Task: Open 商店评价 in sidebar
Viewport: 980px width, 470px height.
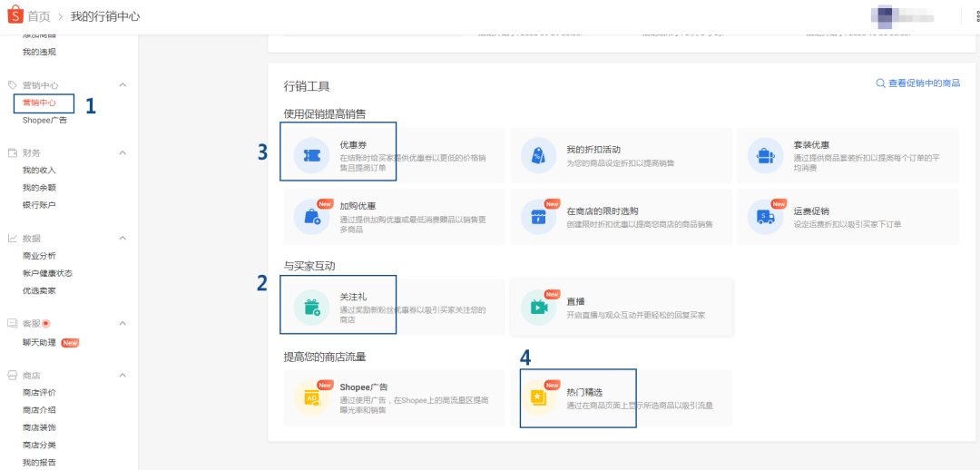Action: tap(39, 393)
